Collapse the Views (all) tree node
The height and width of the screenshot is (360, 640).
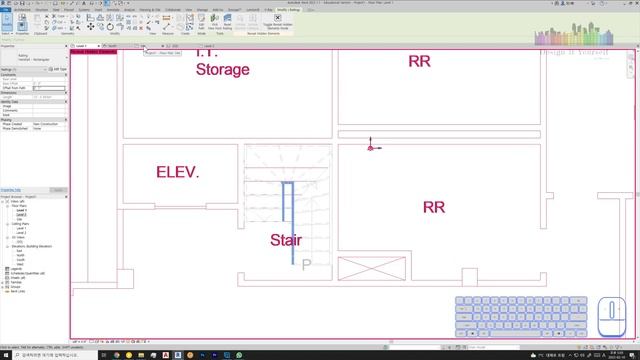coord(3,202)
